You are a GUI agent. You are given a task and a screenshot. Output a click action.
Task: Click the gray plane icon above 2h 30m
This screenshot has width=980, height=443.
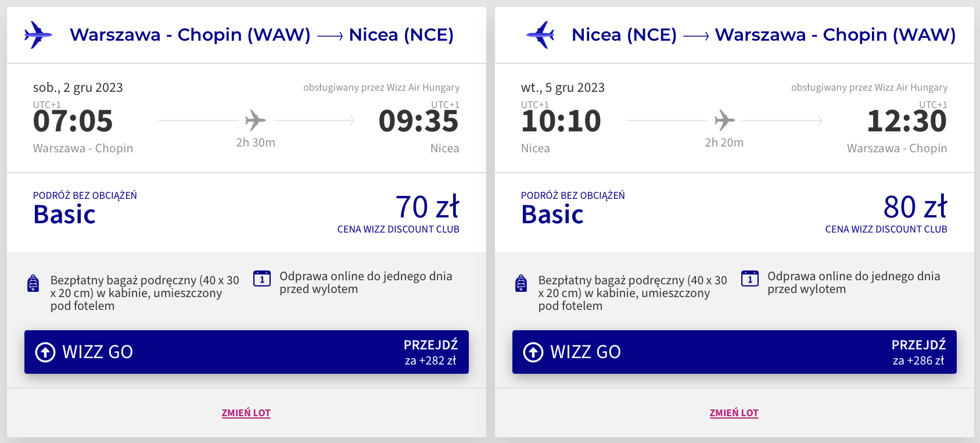[255, 120]
